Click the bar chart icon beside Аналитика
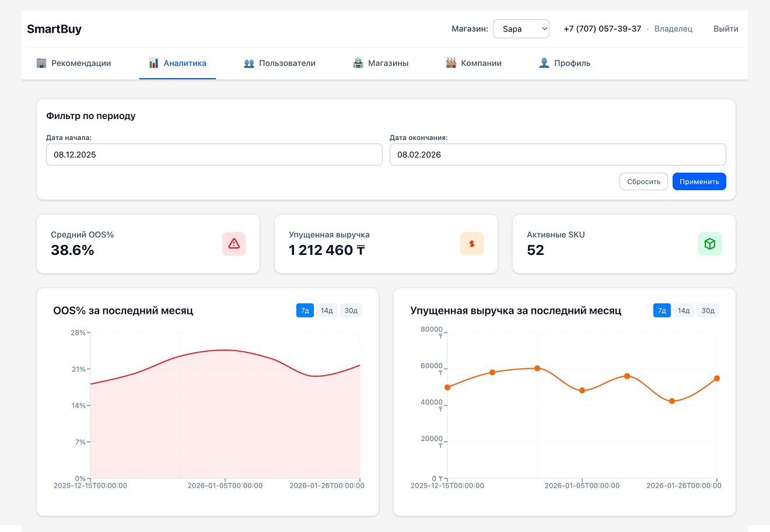Screen dimensions: 770x532 (x=153, y=63)
